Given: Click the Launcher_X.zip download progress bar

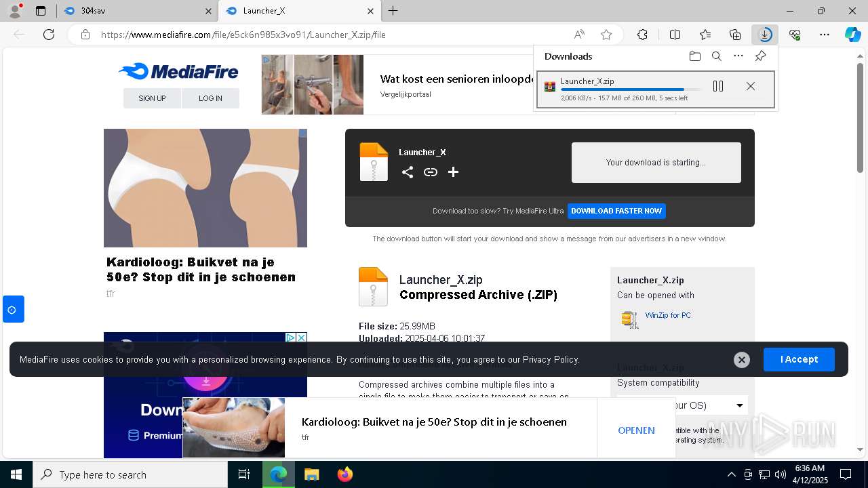Looking at the screenshot, I should point(631,89).
